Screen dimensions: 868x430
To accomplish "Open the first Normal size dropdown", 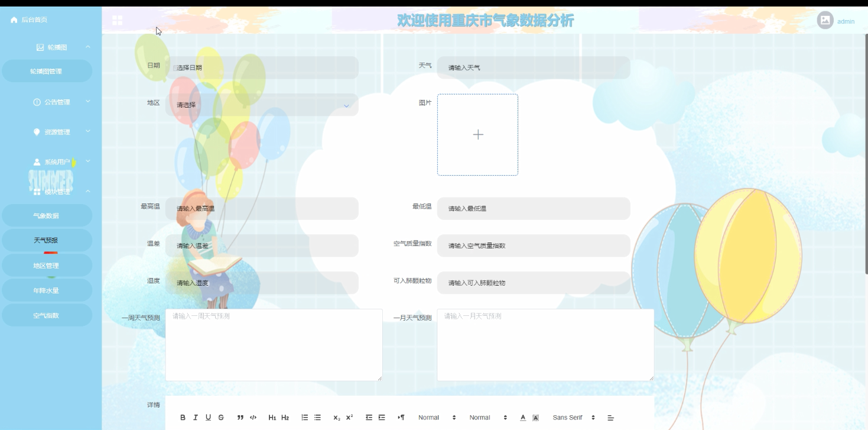I will (x=437, y=418).
